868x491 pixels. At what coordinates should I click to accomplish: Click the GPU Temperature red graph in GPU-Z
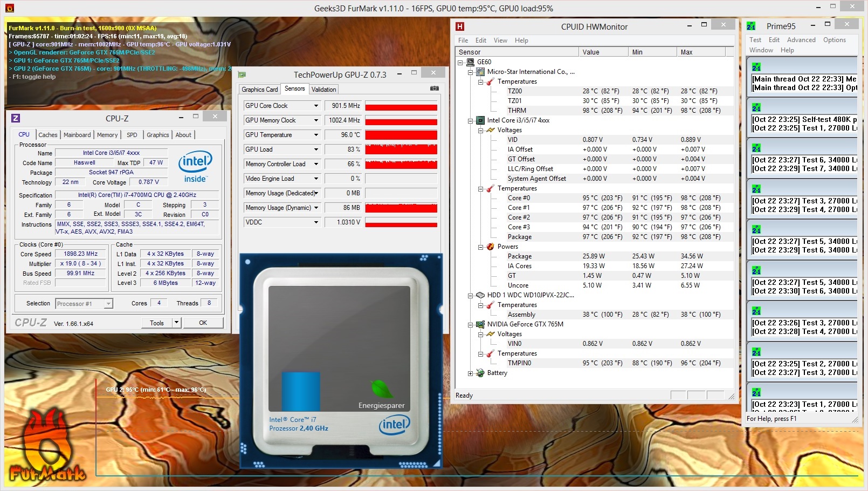point(401,135)
